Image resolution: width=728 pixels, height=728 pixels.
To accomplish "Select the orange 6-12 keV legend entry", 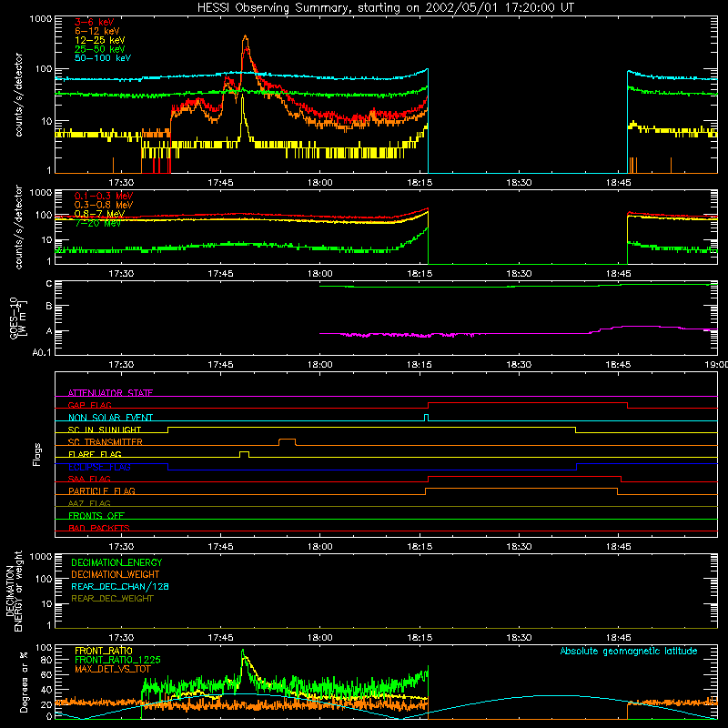I will point(97,31).
